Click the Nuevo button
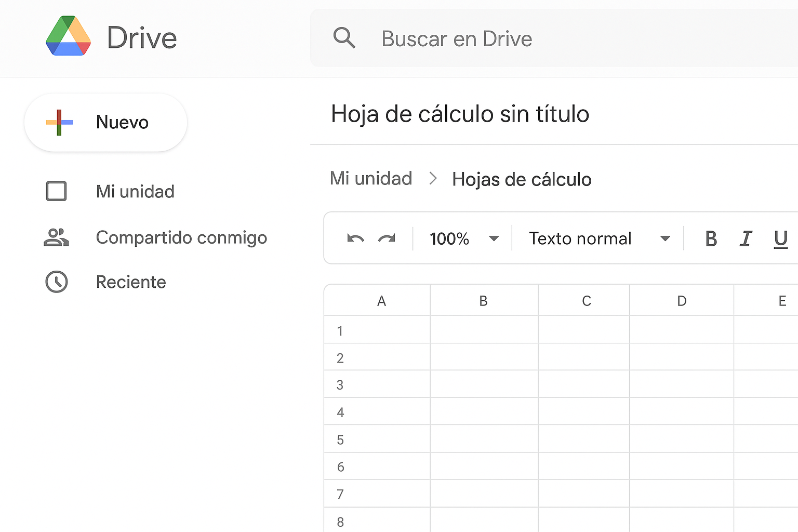The width and height of the screenshot is (798, 532). 105,123
